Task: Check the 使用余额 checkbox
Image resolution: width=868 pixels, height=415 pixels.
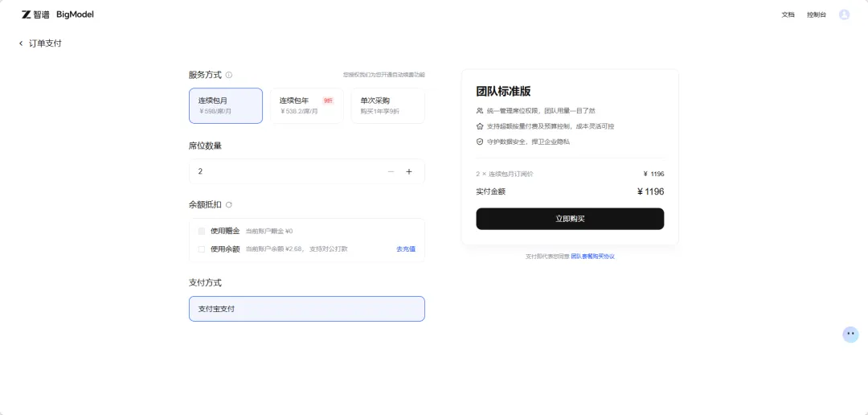Action: [x=202, y=249]
